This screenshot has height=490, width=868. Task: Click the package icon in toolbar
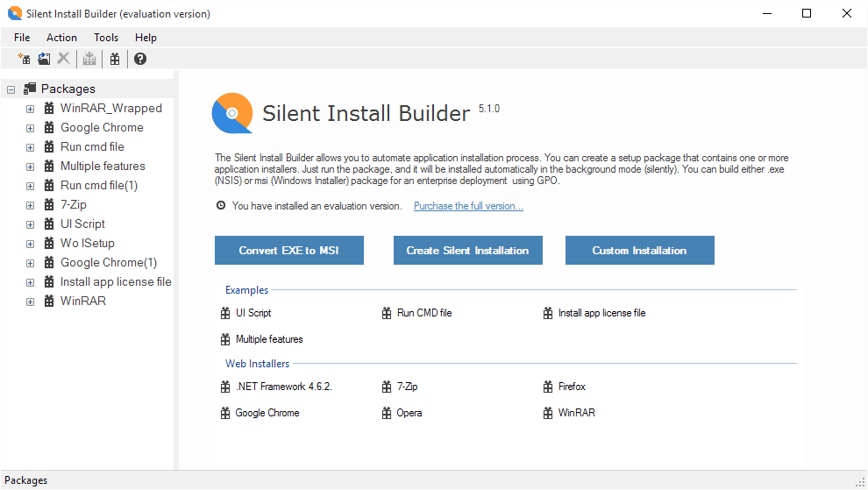coord(115,59)
